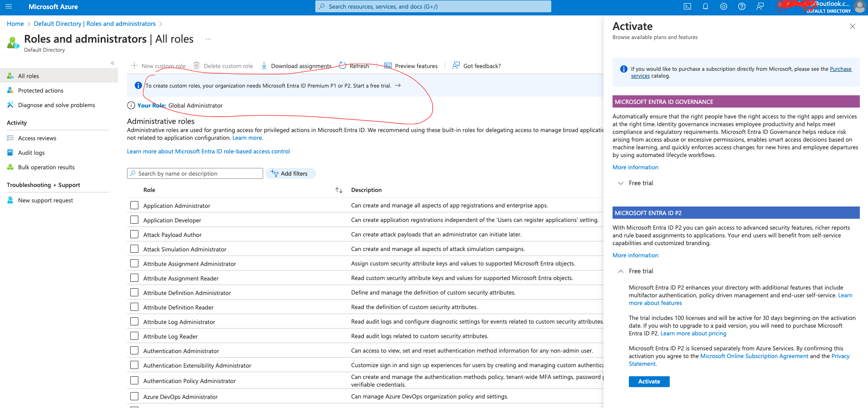Collapse Free trial under Entra ID P2
The height and width of the screenshot is (408, 868).
(636, 271)
